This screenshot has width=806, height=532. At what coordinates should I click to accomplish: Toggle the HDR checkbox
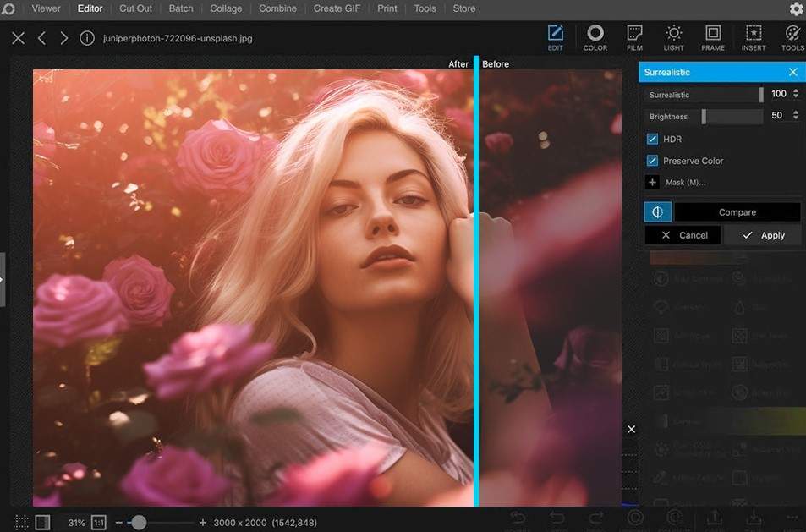click(x=652, y=139)
